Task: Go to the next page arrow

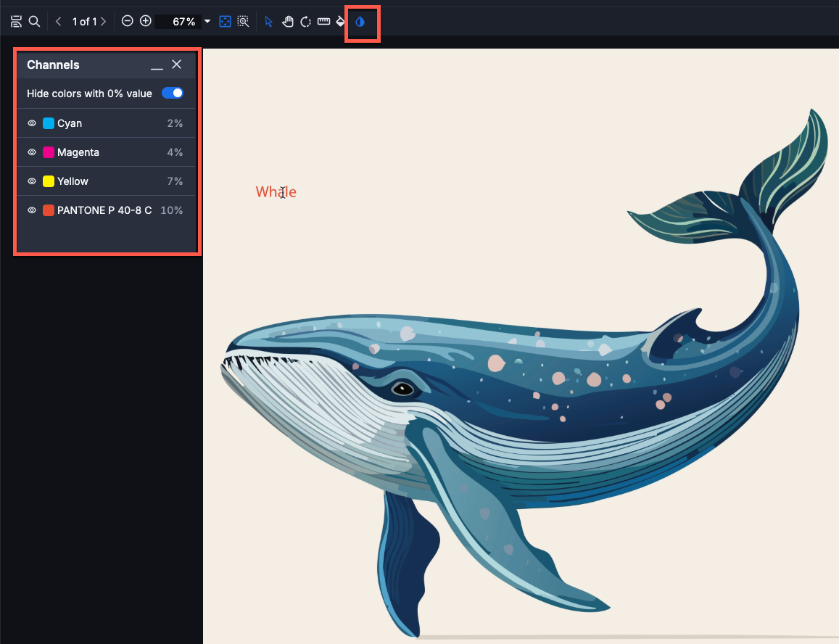Action: (x=103, y=22)
